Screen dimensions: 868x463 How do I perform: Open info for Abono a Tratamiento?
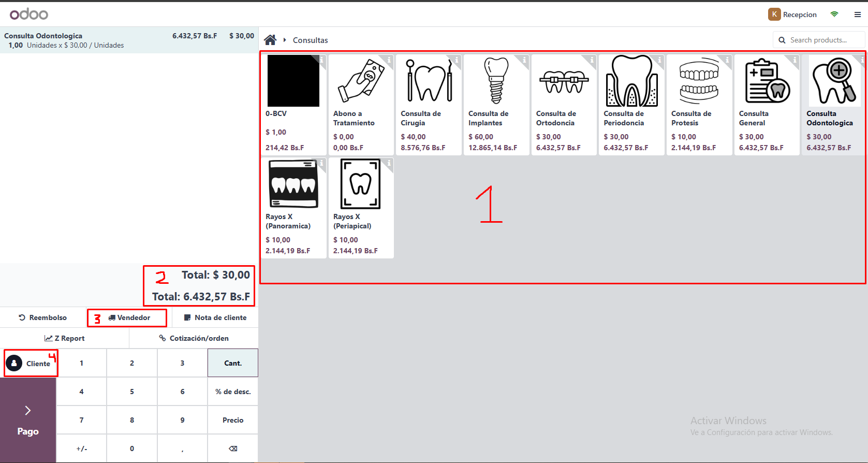(389, 60)
